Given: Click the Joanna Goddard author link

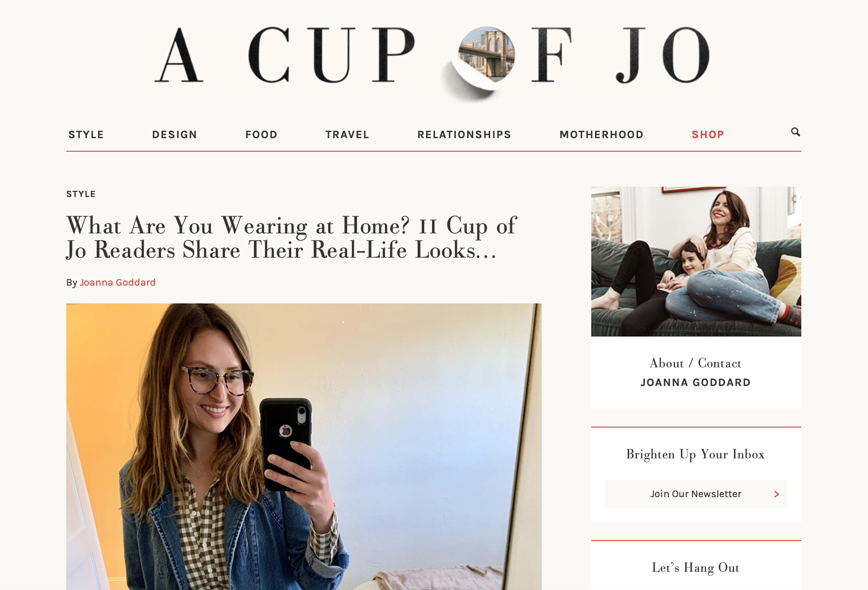Looking at the screenshot, I should [x=118, y=282].
